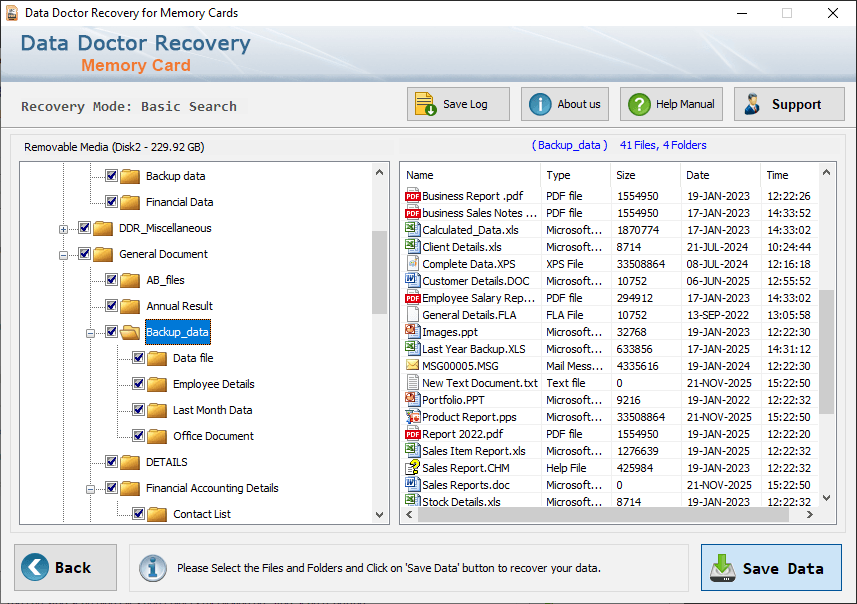Click the slideshow icon of Product Report.pps

click(412, 417)
